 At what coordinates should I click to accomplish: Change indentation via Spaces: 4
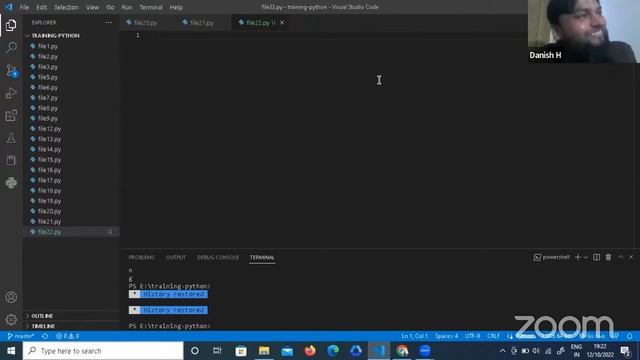pos(446,336)
